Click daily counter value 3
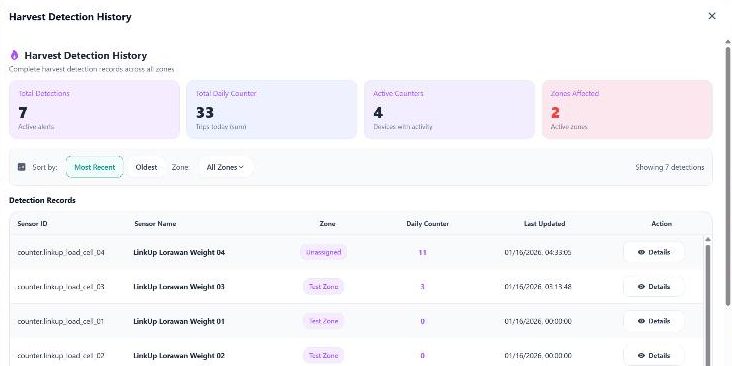Image resolution: width=732 pixels, height=366 pixels. tap(422, 287)
